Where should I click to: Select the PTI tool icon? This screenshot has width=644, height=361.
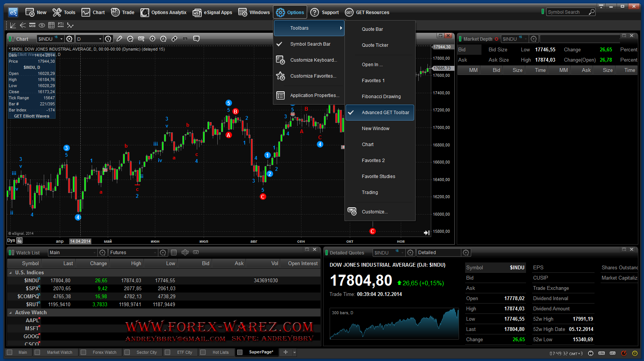[x=61, y=25]
